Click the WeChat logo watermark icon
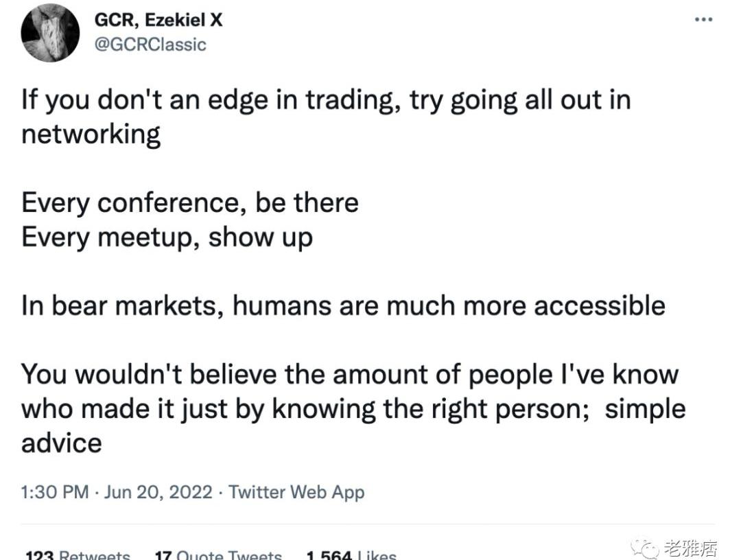Viewport: 741px width, 560px height. tap(646, 547)
